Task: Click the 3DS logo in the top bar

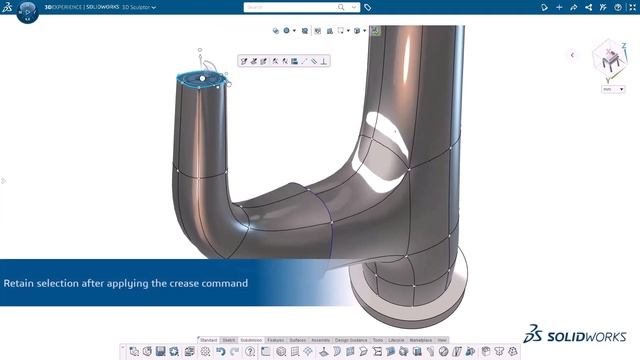Action: (x=7, y=7)
